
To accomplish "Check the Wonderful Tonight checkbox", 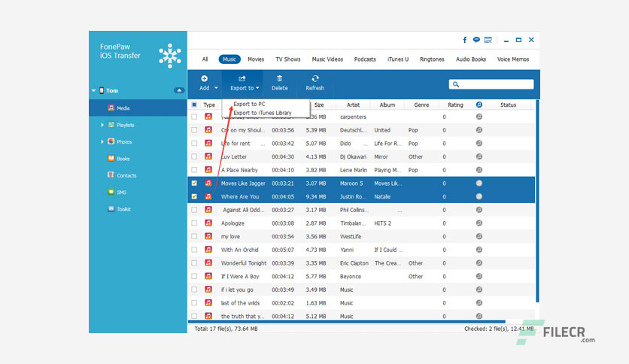I will tap(194, 263).
